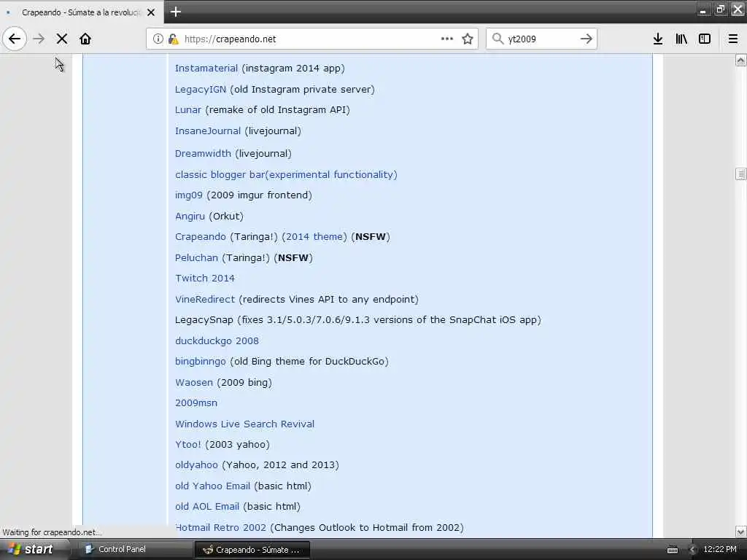747x560 pixels.
Task: Open the duckduckgo 2008 link
Action: click(x=217, y=341)
